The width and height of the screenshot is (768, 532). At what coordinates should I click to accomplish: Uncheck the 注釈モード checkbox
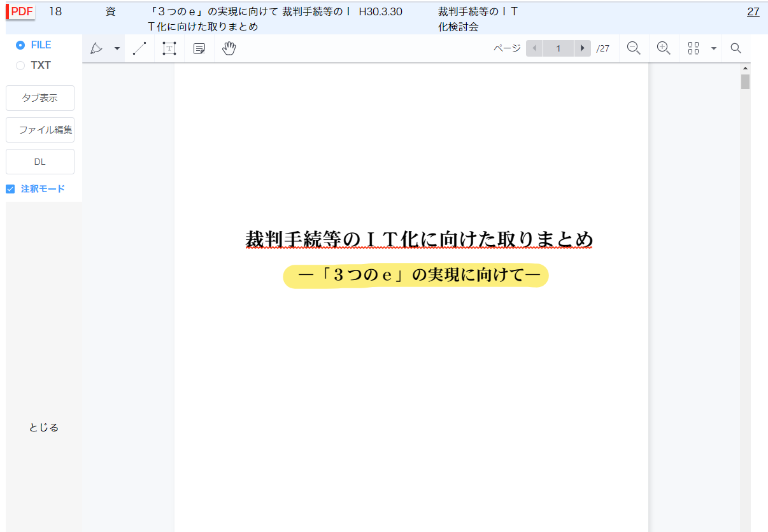pos(10,189)
